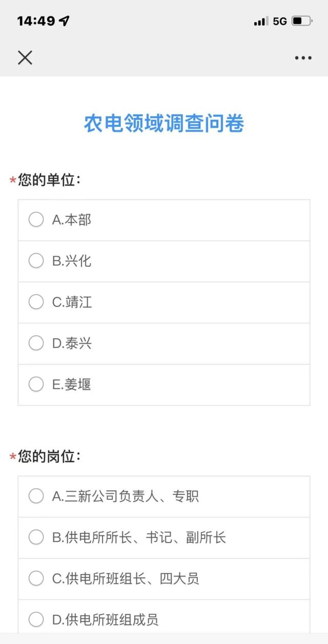Tap the red asterisk beside 您的单位
Viewport: 328px width, 644px height.
pyautogui.click(x=13, y=181)
